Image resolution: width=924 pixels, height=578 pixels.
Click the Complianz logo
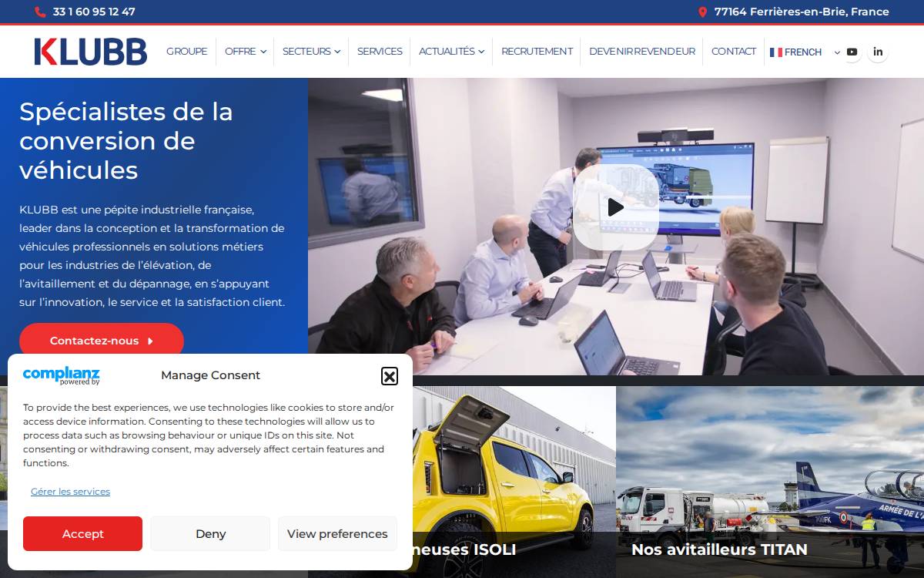point(62,375)
